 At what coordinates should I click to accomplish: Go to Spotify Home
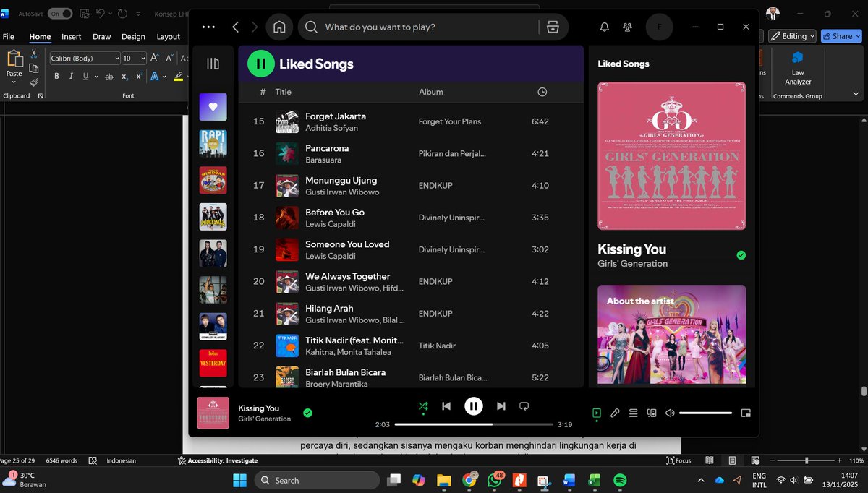click(279, 27)
